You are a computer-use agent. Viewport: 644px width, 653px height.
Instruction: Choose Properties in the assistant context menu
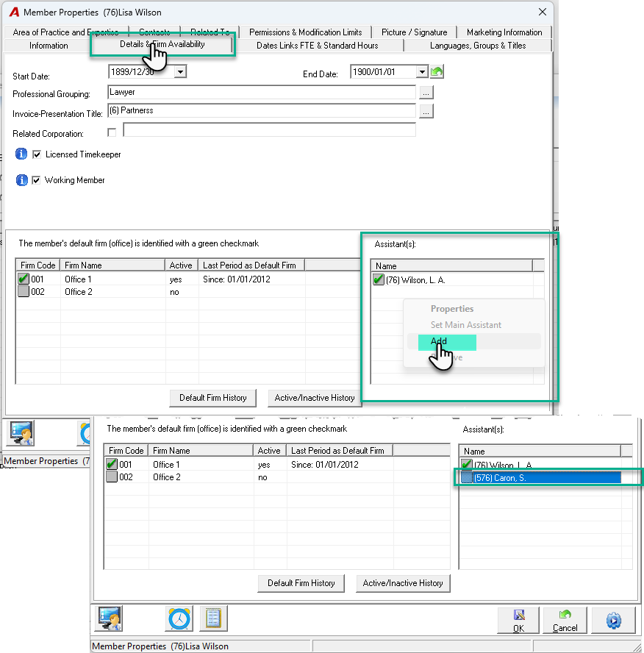473,309
